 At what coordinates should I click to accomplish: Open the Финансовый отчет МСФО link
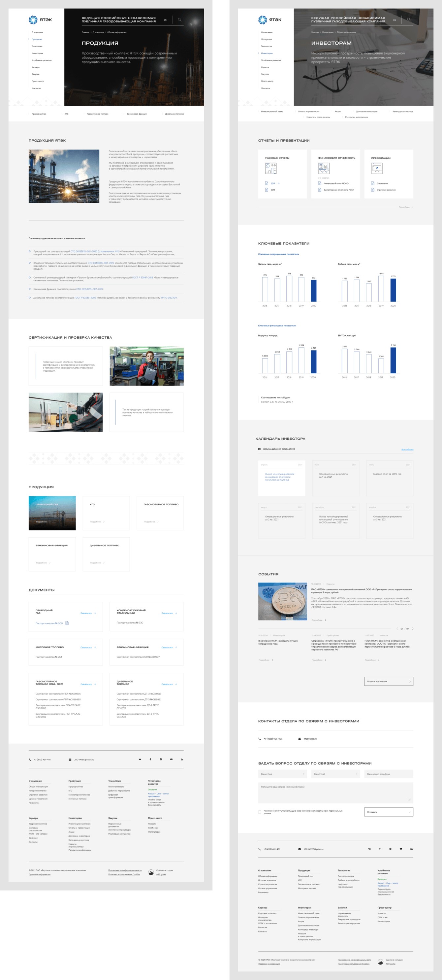click(x=336, y=184)
